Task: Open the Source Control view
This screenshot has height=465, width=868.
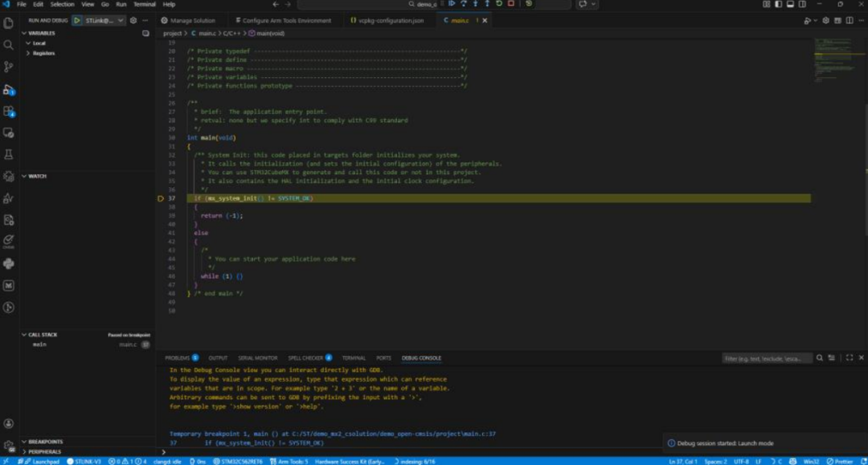Action: click(x=8, y=67)
